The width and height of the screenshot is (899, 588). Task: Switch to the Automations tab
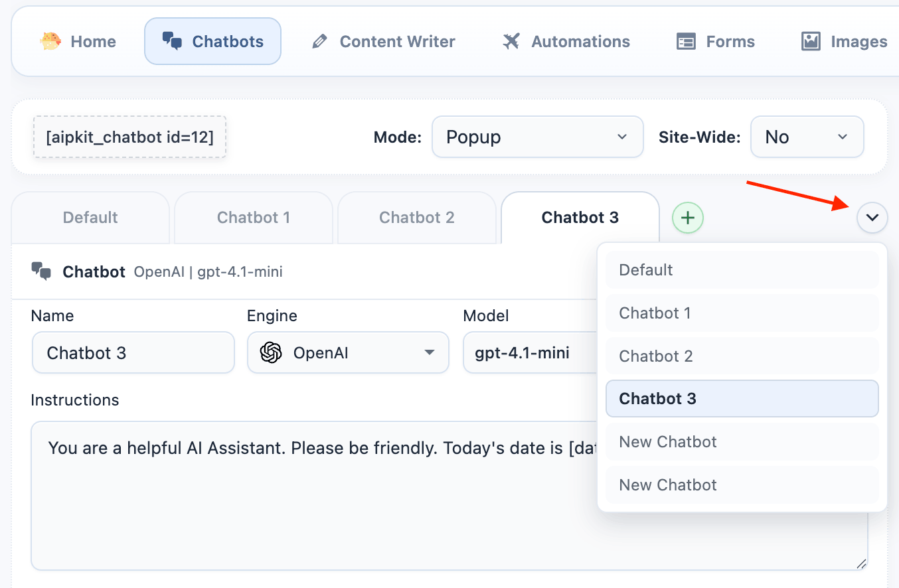tap(566, 42)
